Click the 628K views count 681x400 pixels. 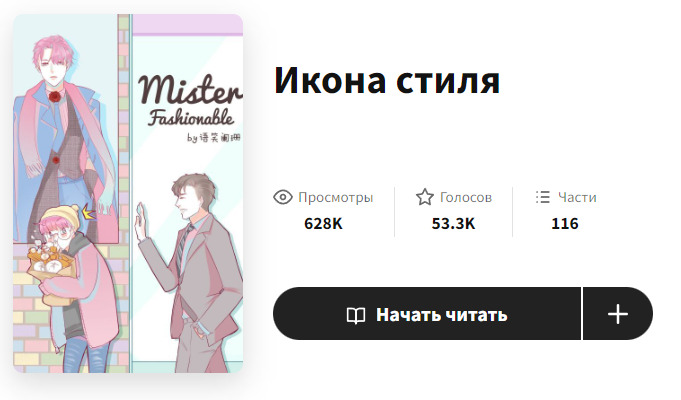tap(324, 224)
